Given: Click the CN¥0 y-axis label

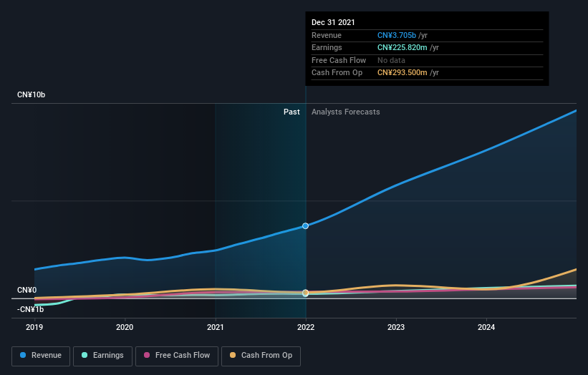Looking at the screenshot, I should (27, 291).
